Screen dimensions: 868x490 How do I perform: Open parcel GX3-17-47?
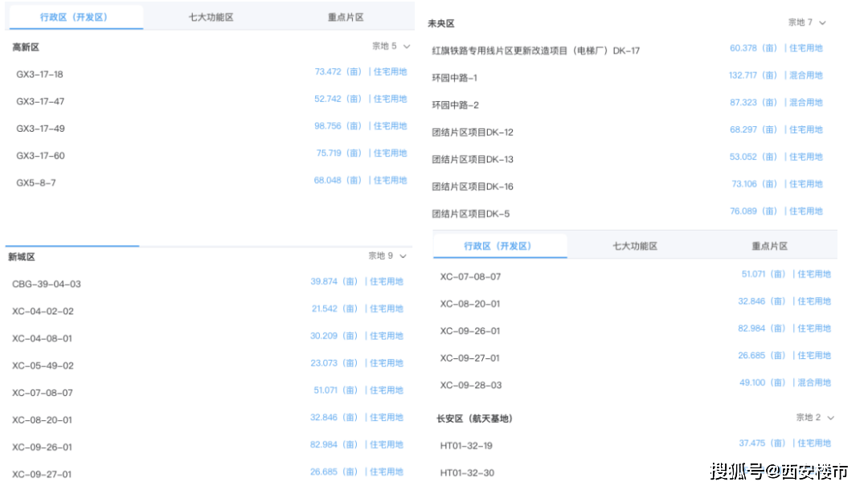click(x=40, y=101)
